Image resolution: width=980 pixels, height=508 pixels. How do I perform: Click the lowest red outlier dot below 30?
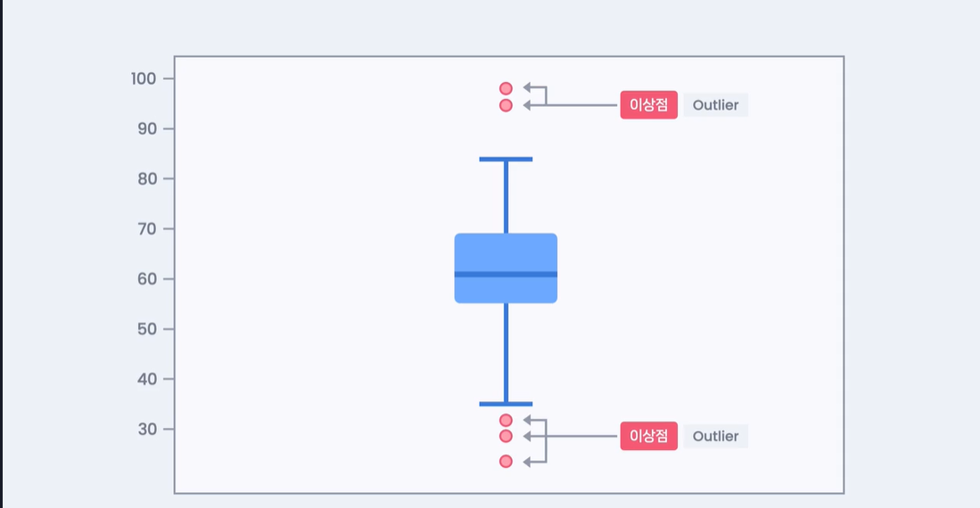[x=506, y=461]
